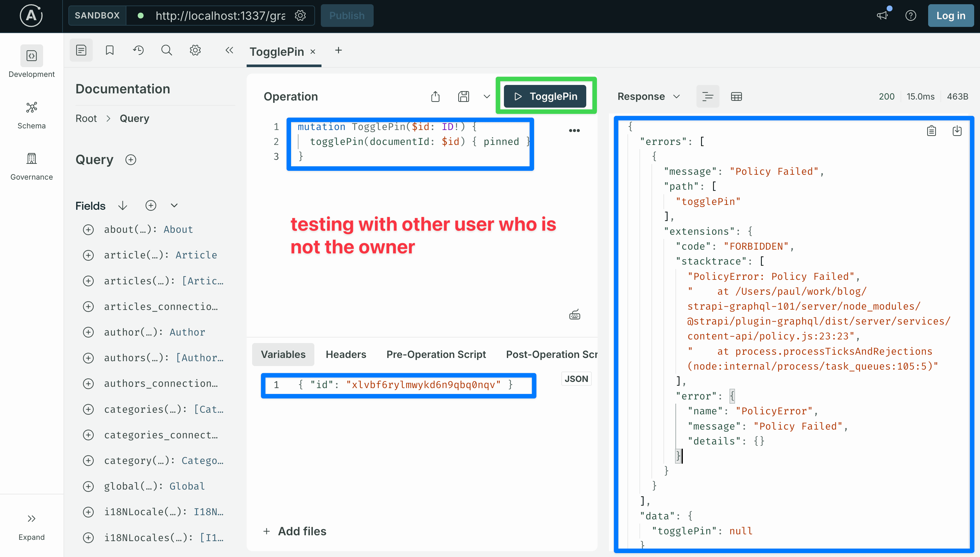Expand the save options chevron
980x557 pixels.
487,96
